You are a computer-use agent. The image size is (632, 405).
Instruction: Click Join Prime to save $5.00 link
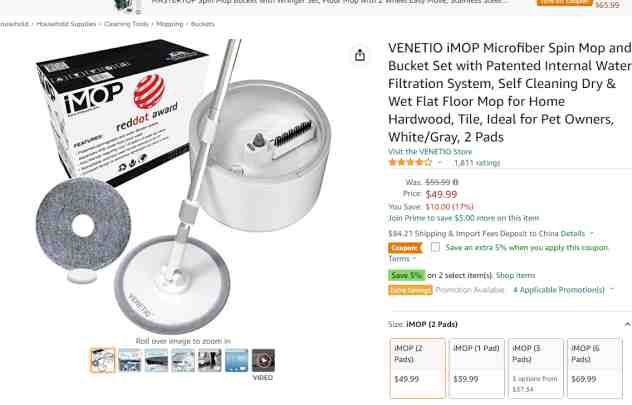pos(464,218)
